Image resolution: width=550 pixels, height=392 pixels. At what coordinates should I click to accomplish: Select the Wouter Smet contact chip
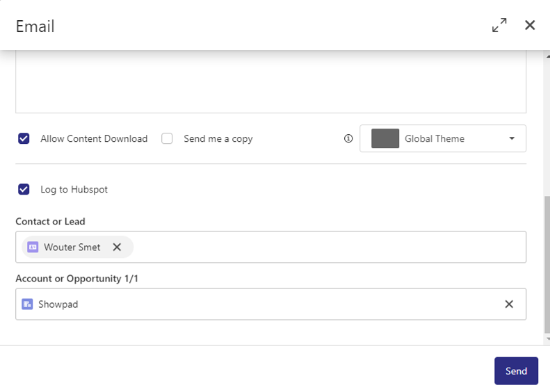point(72,247)
